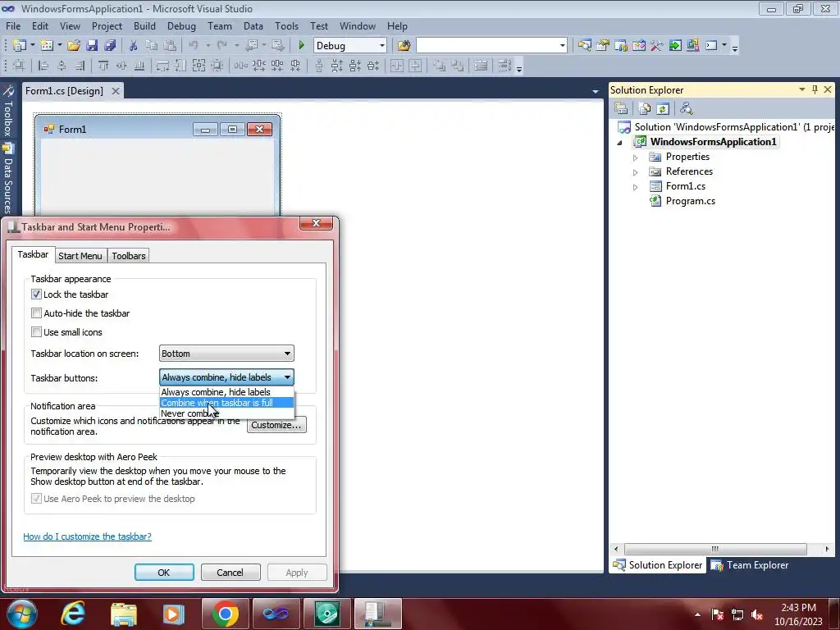The height and width of the screenshot is (630, 840).
Task: Click the Align Lefts layout icon
Action: point(44,66)
